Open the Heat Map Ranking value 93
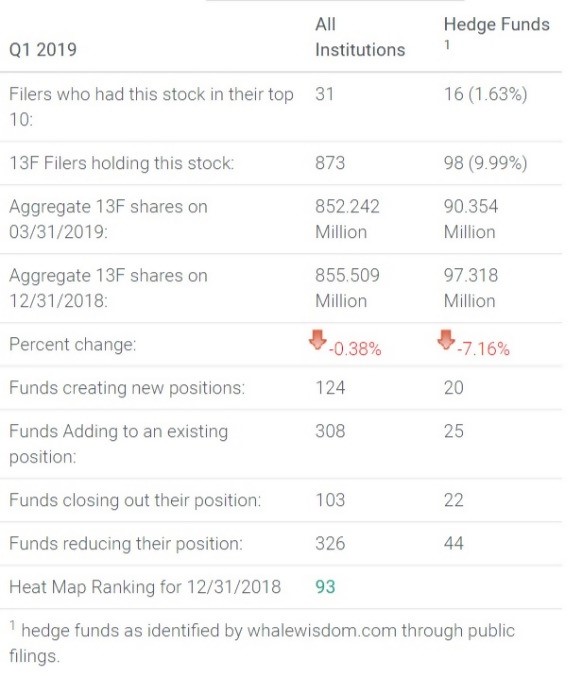The width and height of the screenshot is (582, 676). pos(325,587)
